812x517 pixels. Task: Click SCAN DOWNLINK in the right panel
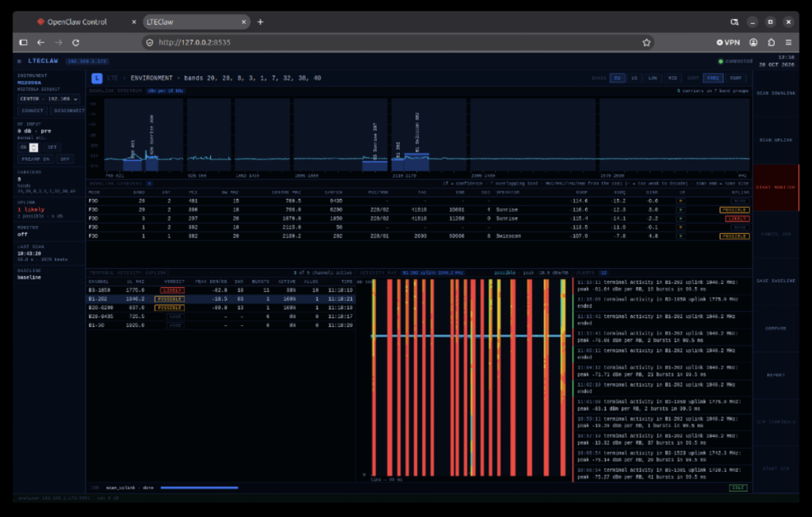pos(776,94)
